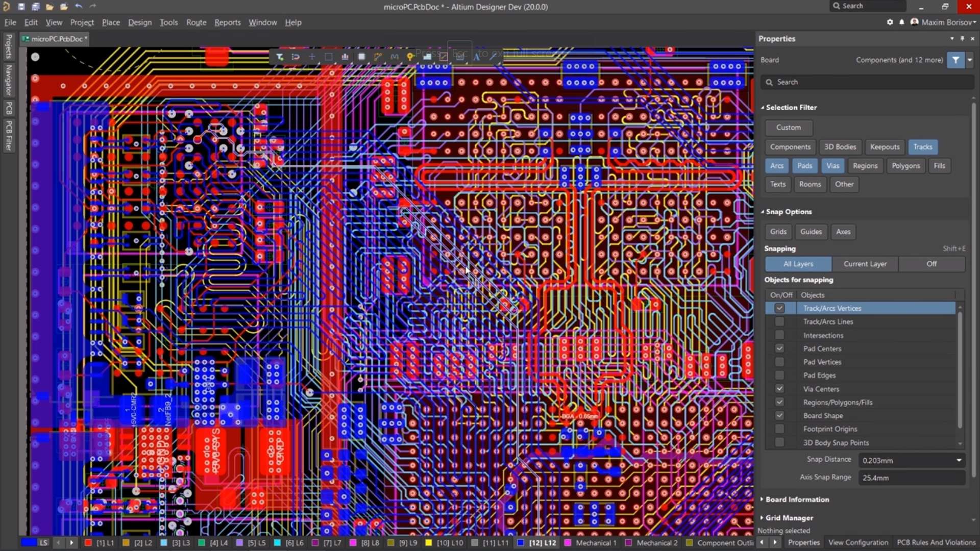The image size is (980, 551).
Task: Click the blue swatch for layer L12
Action: 521,543
